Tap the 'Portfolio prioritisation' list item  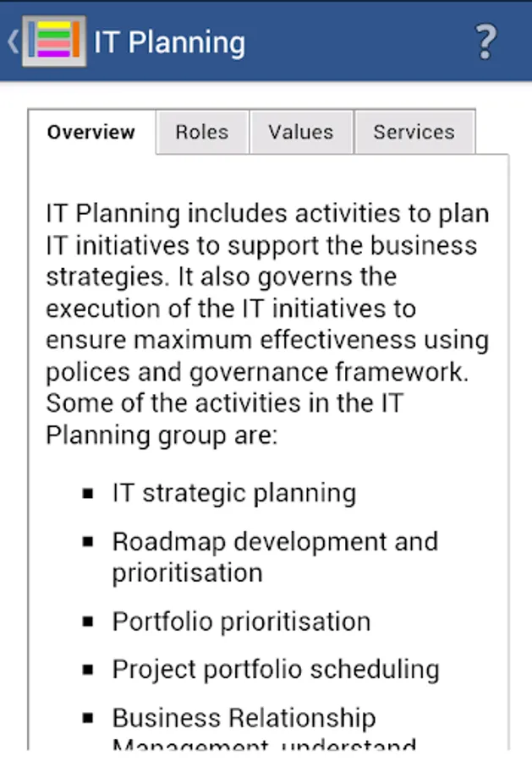242,621
